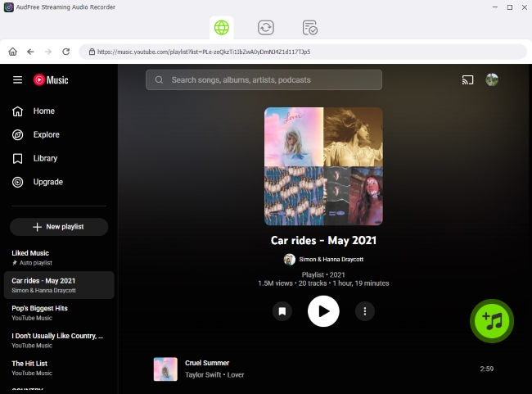This screenshot has width=532, height=394.
Task: Click Simon & Hanna Draycott author link
Action: tap(331, 260)
